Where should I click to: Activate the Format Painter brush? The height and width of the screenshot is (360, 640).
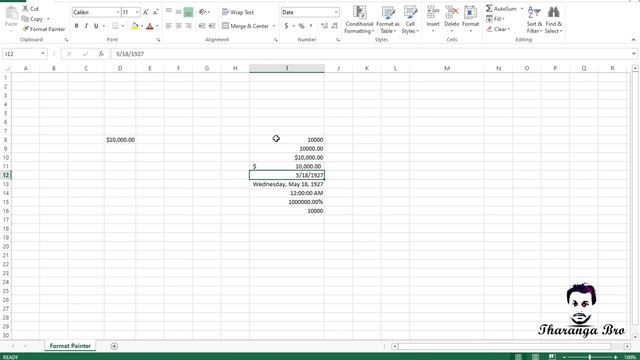click(x=43, y=29)
